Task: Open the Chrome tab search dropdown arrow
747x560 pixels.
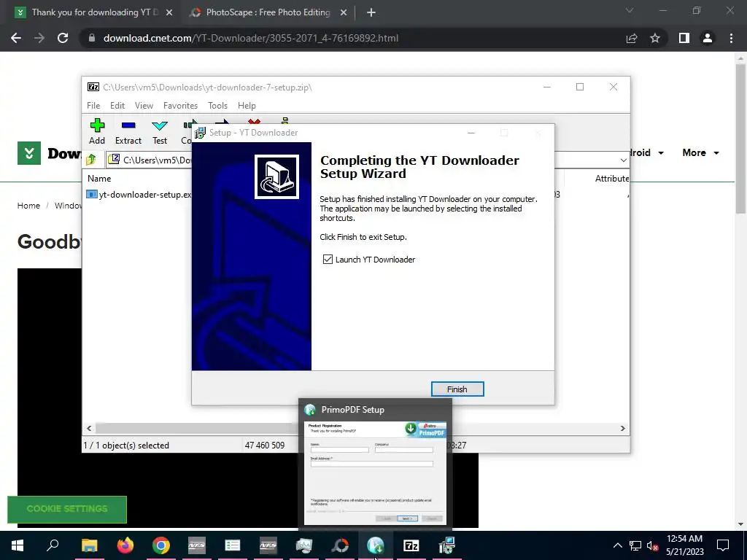Action: (630, 10)
